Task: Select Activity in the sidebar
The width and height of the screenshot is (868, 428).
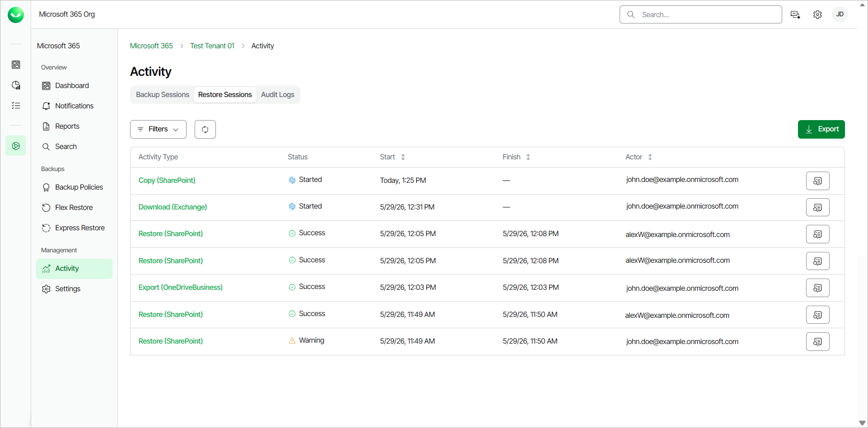Action: pos(74,269)
